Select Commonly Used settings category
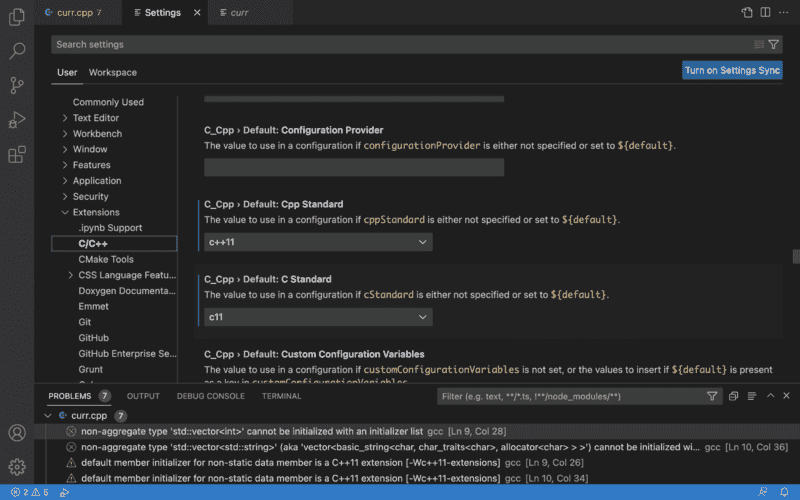Screen dimensions: 800x500 108,102
